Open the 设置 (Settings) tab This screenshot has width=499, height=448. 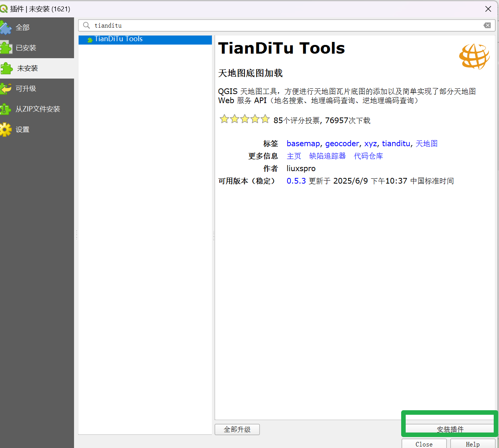37,130
